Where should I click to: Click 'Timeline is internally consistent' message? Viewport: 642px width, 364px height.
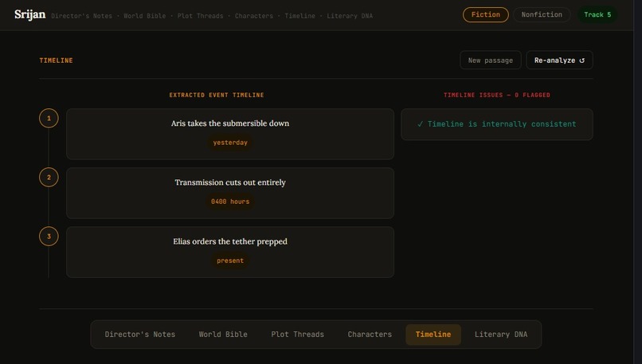[502, 124]
